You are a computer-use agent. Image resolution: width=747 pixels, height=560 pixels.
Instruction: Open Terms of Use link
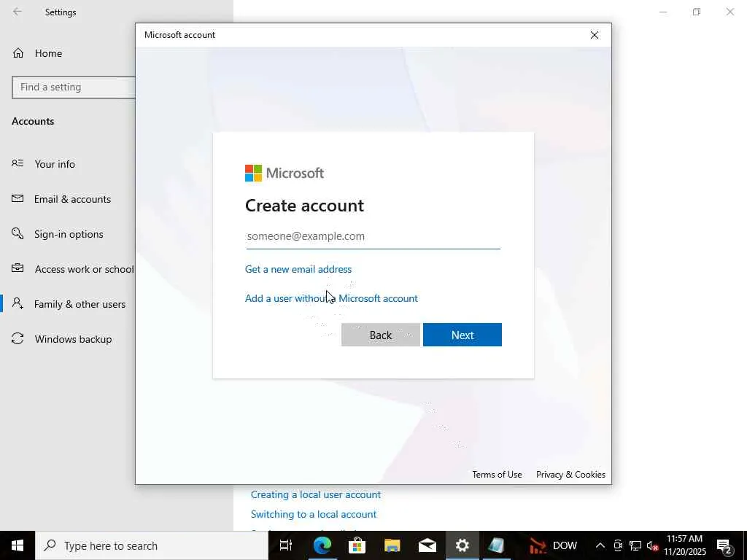coord(497,474)
